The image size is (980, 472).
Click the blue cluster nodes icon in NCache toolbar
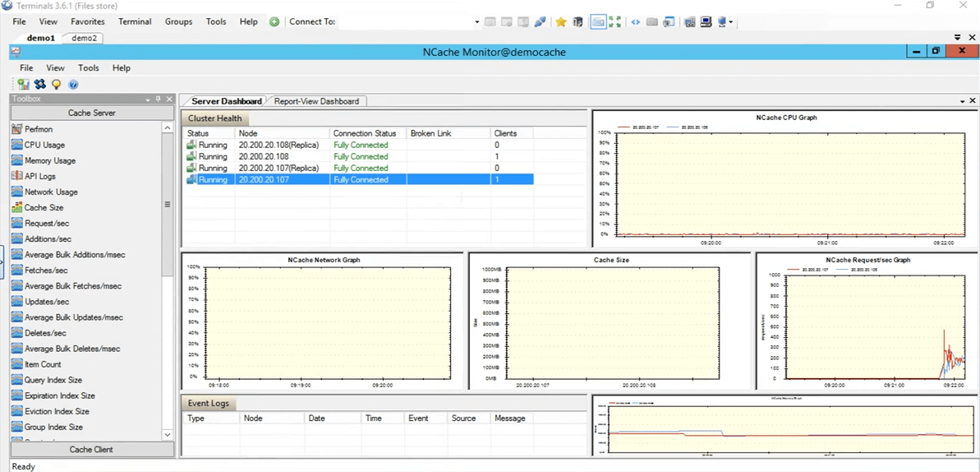tap(40, 85)
